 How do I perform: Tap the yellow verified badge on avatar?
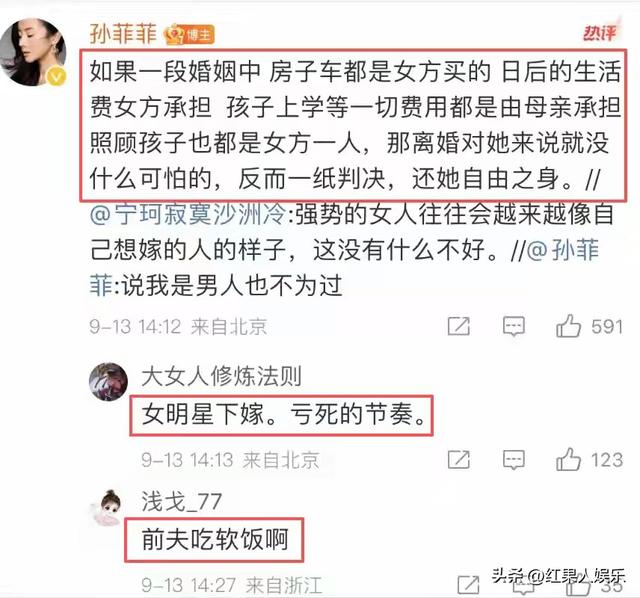56,76
